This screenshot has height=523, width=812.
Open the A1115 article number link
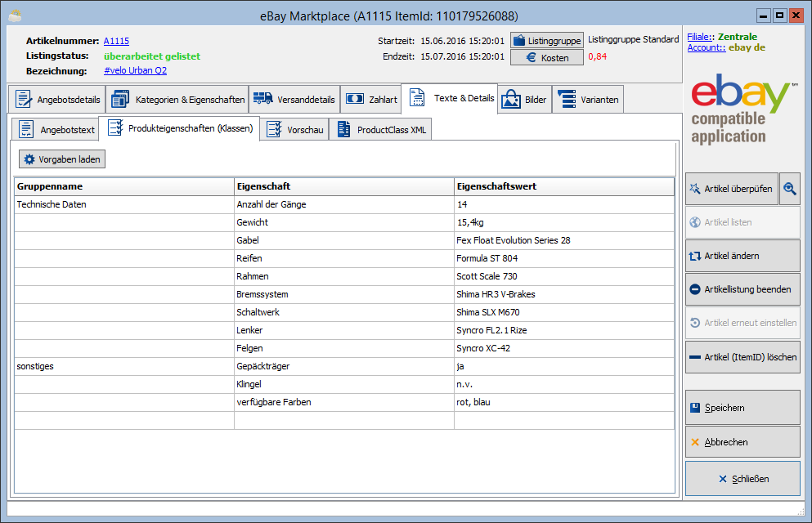point(116,41)
